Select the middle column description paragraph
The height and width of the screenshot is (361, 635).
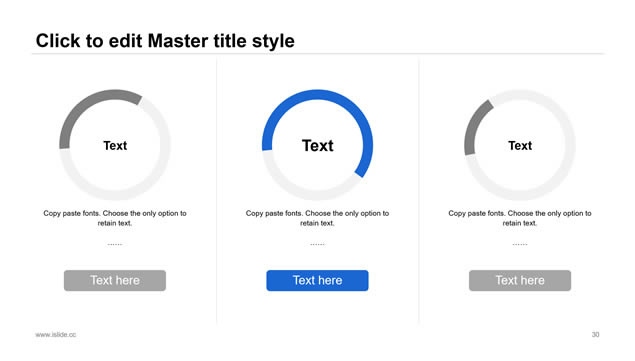pyautogui.click(x=318, y=218)
